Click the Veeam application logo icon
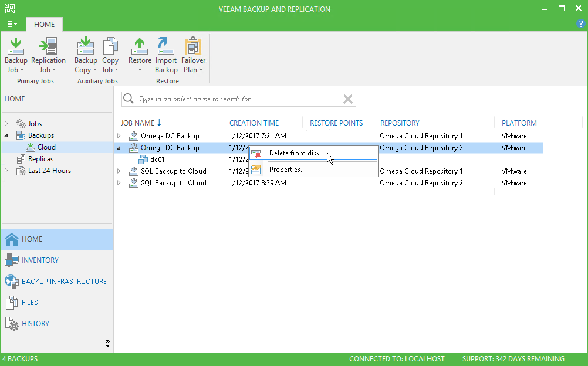This screenshot has width=588, height=366. pyautogui.click(x=10, y=9)
